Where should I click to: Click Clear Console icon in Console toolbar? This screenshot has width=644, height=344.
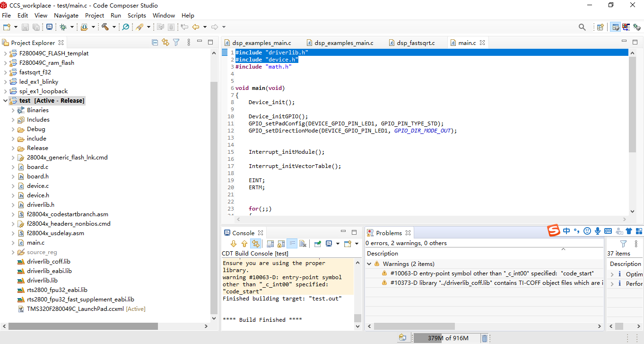click(303, 244)
